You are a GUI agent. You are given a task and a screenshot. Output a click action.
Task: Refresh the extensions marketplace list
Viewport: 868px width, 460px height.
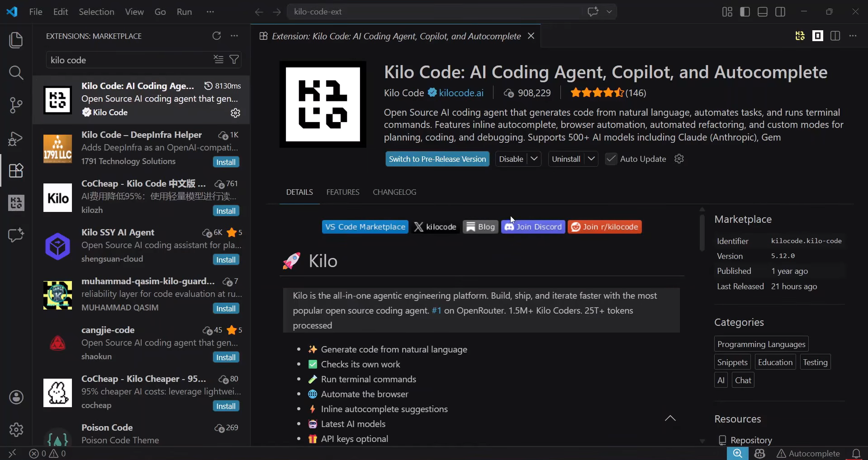coord(217,36)
